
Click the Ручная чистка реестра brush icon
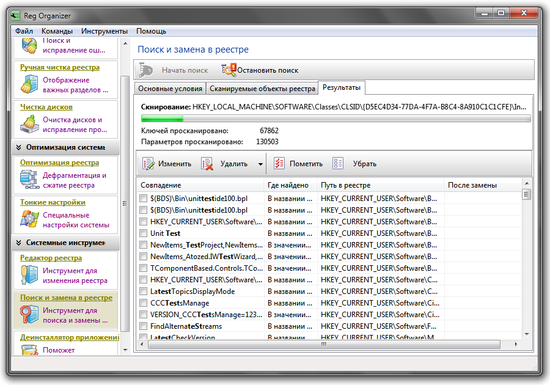(x=29, y=85)
